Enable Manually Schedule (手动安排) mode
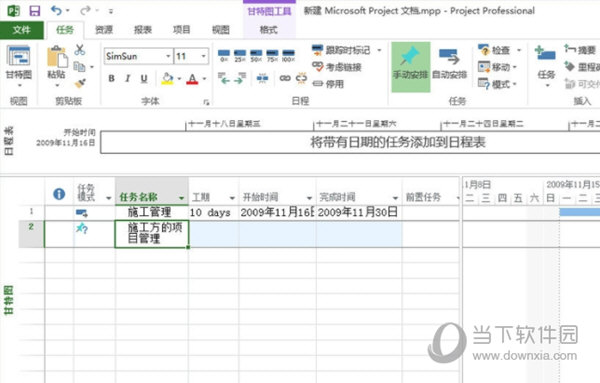Viewport: 600px width, 383px height. 411,66
